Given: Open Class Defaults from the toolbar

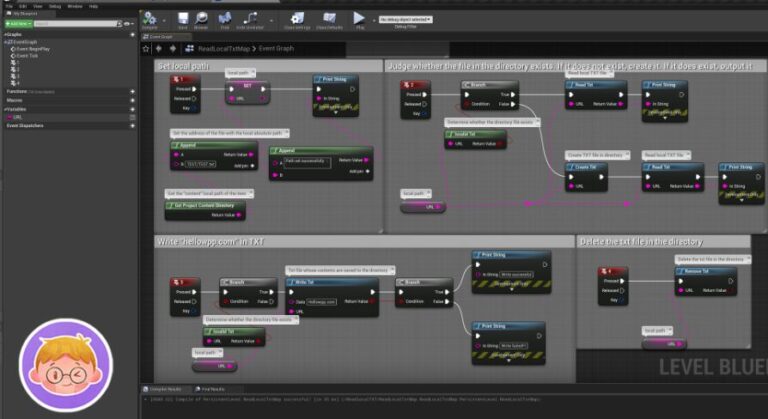Looking at the screenshot, I should point(329,18).
